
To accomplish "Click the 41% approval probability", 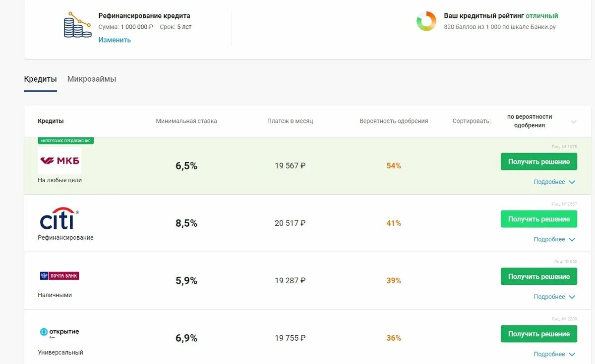I will [x=394, y=223].
